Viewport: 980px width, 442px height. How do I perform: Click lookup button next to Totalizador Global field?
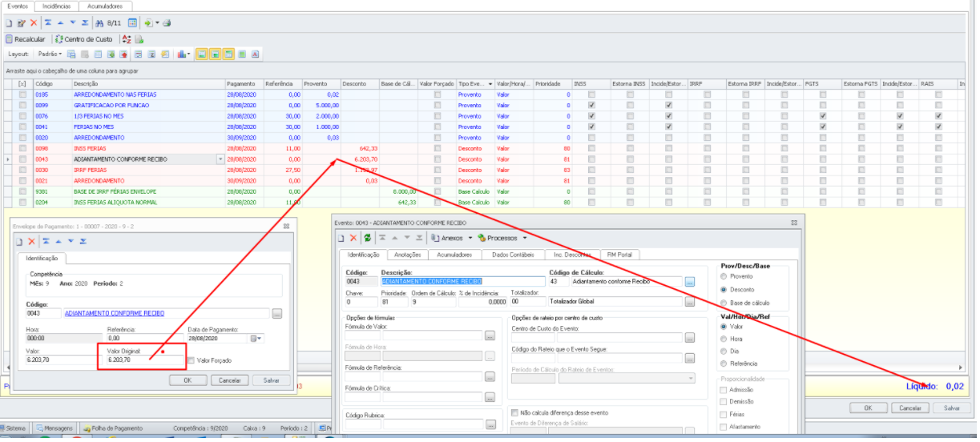(x=690, y=302)
